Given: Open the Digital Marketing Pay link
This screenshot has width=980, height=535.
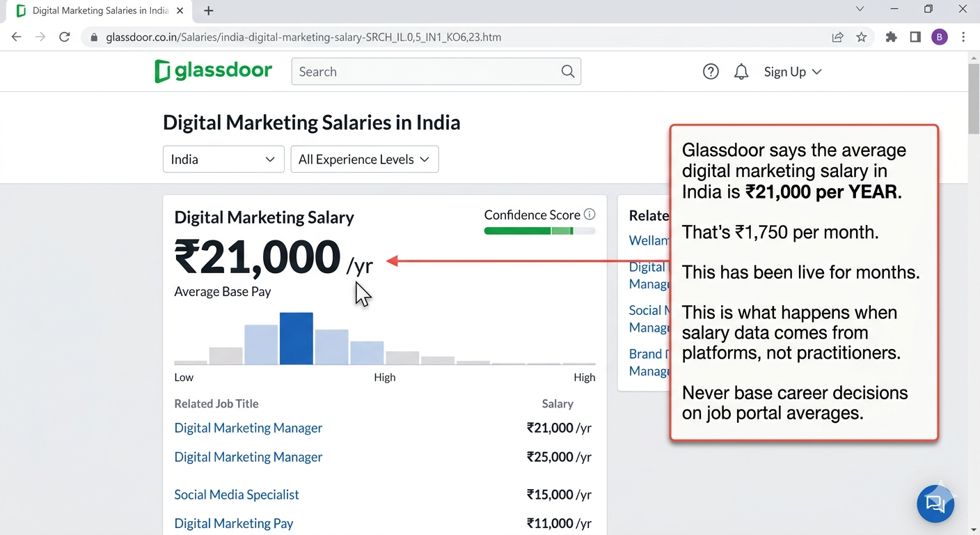Looking at the screenshot, I should coord(234,523).
